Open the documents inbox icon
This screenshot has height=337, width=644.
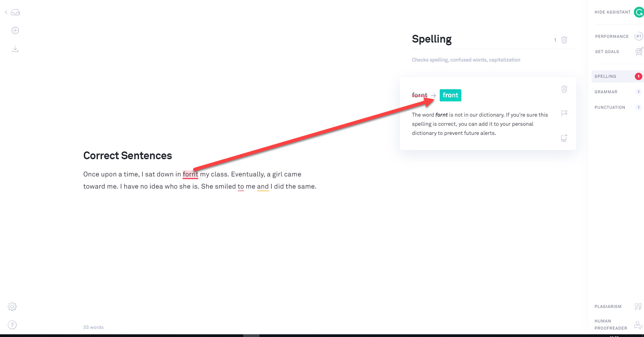[x=15, y=13]
